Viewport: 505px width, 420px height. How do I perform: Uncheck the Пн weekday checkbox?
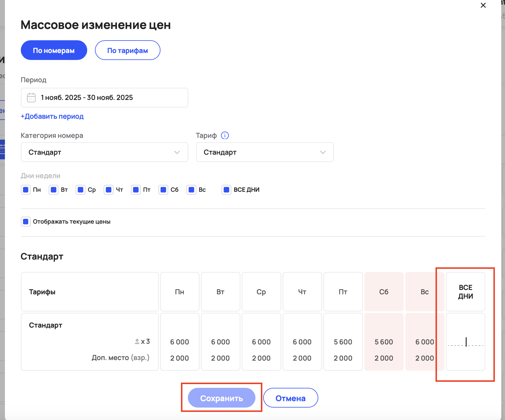click(x=26, y=190)
